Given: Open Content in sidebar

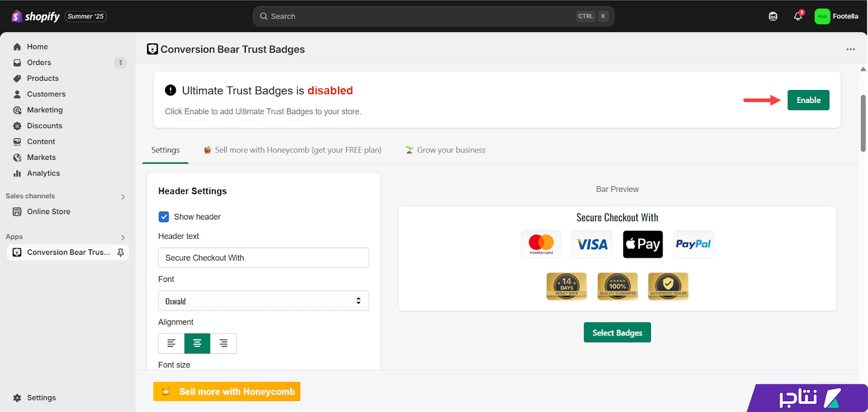Looking at the screenshot, I should click(41, 141).
